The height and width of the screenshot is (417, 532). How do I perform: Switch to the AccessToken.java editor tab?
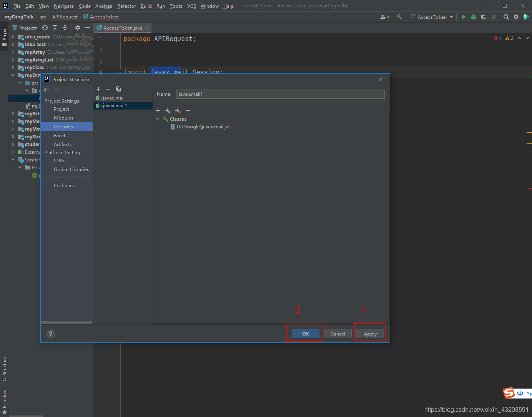[x=123, y=28]
